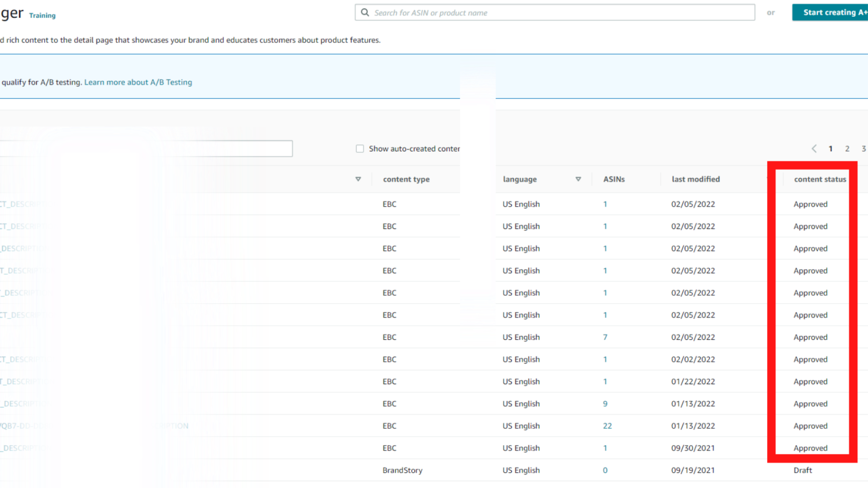Click the previous page chevron arrow

tap(814, 149)
